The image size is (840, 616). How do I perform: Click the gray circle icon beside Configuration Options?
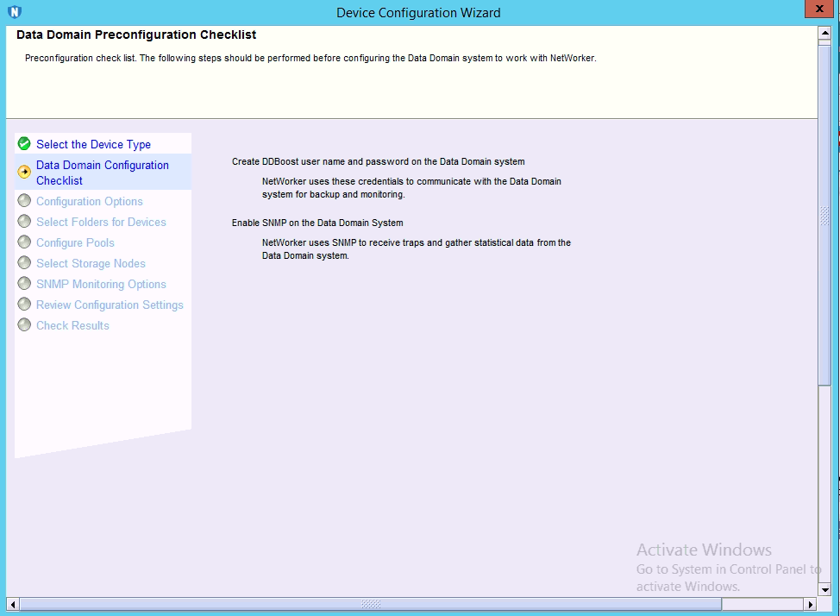pyautogui.click(x=24, y=201)
